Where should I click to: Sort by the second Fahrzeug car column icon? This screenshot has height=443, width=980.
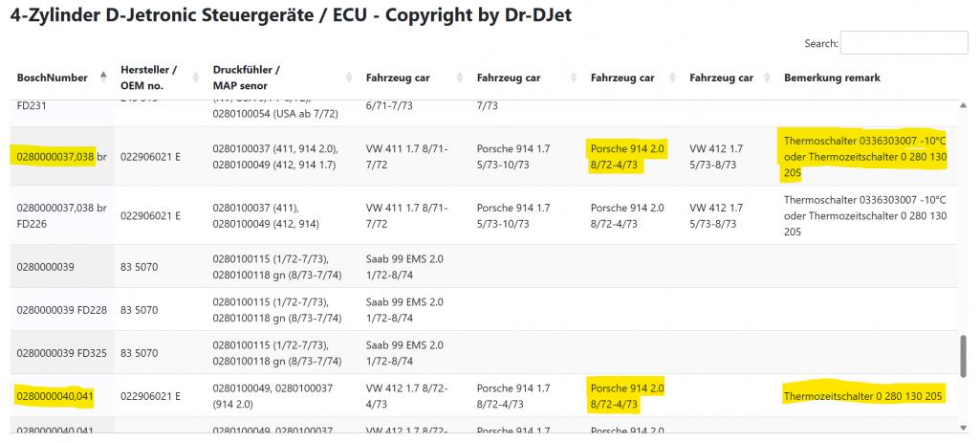coord(573,78)
